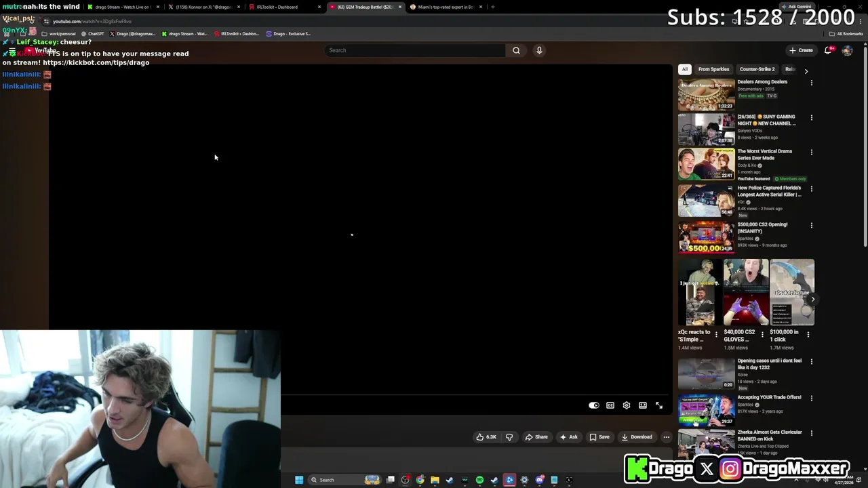Image resolution: width=868 pixels, height=488 pixels.
Task: Toggle the autoplay switch in player
Action: 594,405
